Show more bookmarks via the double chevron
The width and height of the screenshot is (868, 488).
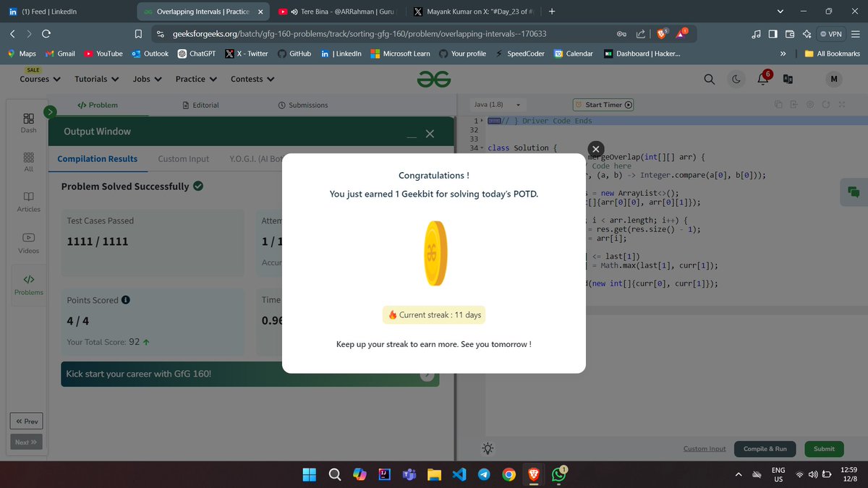click(x=783, y=53)
